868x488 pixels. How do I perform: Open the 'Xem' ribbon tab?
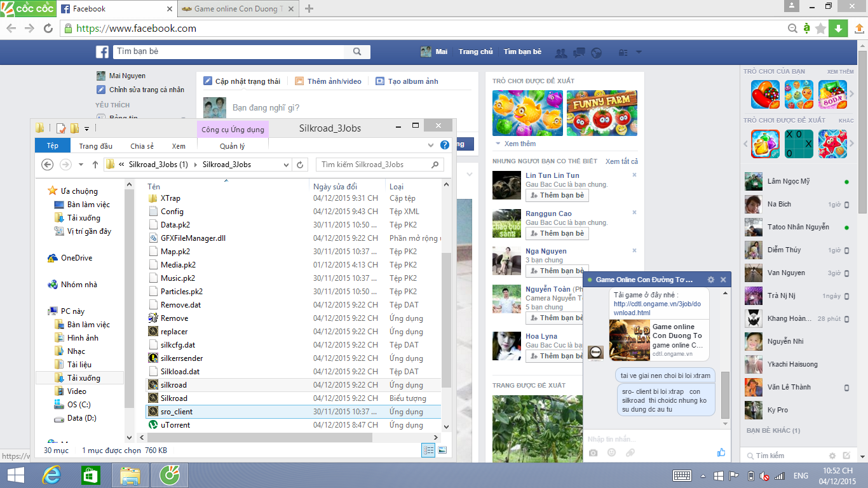click(x=179, y=146)
